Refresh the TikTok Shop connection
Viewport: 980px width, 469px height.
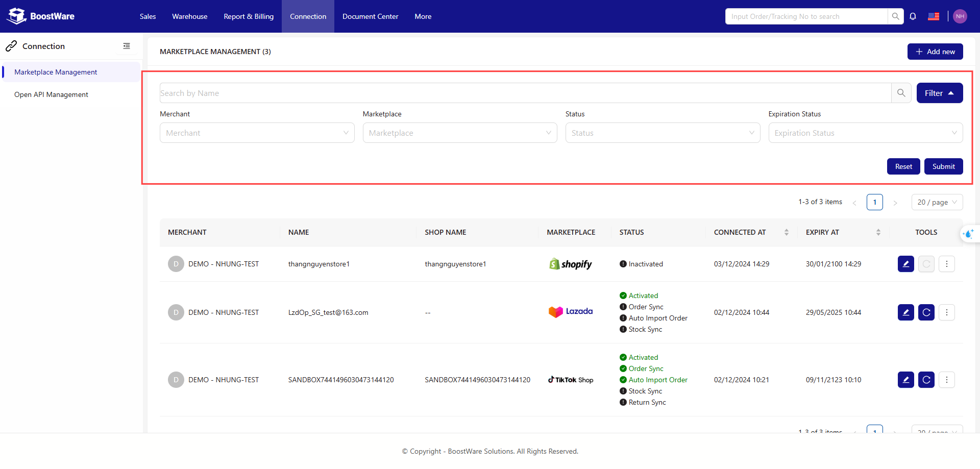point(926,380)
